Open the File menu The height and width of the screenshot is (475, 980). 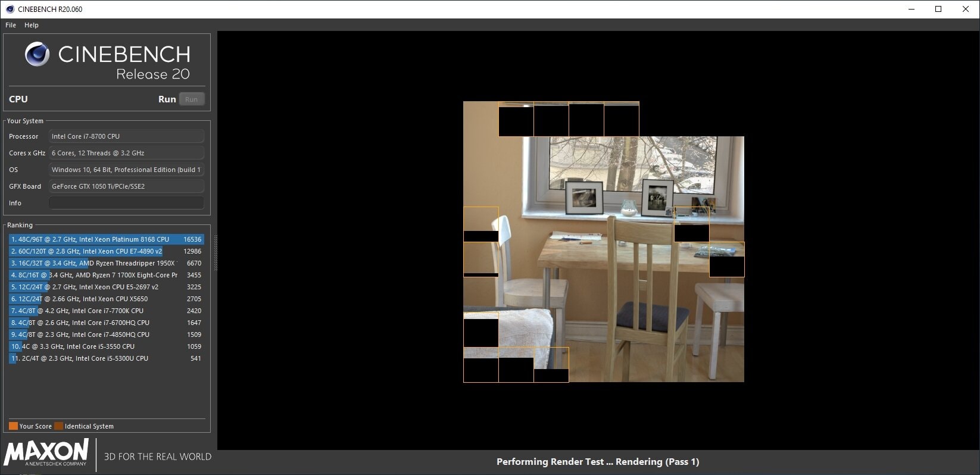click(x=11, y=25)
